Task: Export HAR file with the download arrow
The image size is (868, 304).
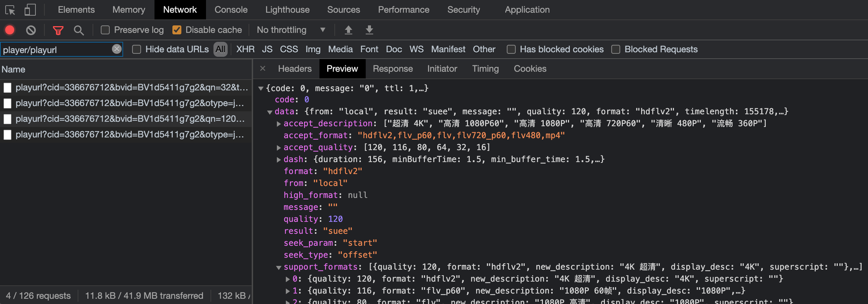Action: [369, 30]
